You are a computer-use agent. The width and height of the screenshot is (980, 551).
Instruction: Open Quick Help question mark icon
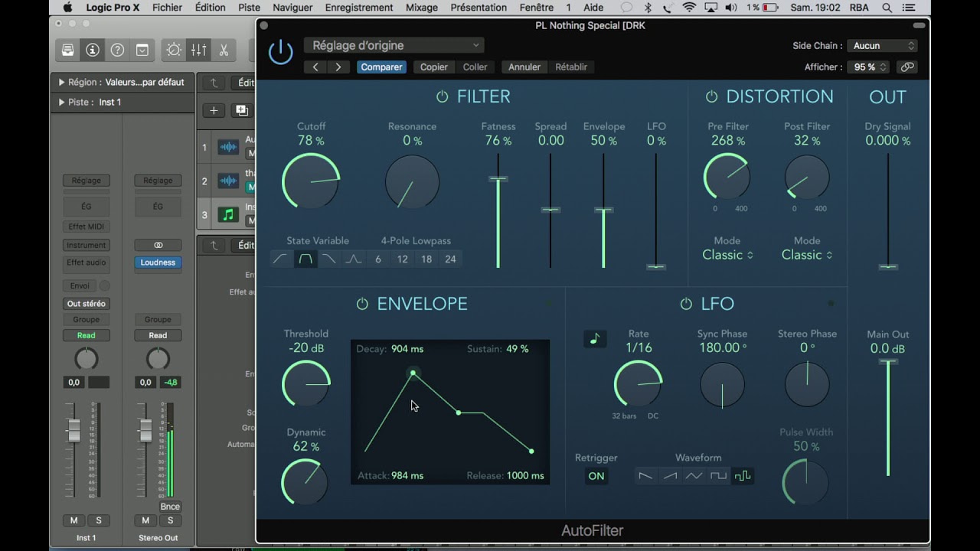point(117,50)
